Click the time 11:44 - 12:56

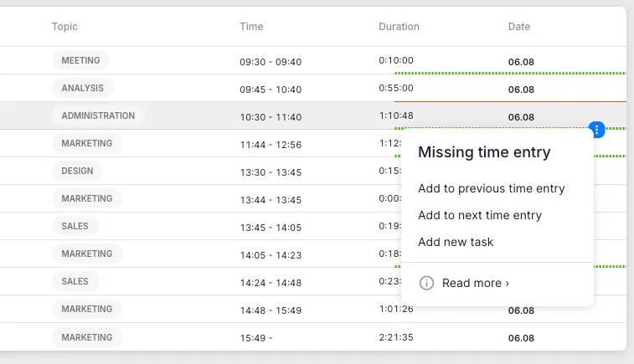point(271,145)
